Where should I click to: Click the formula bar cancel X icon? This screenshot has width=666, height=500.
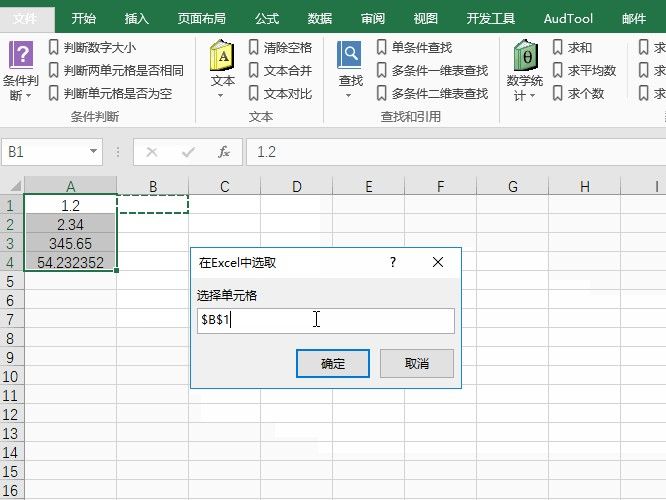[152, 152]
